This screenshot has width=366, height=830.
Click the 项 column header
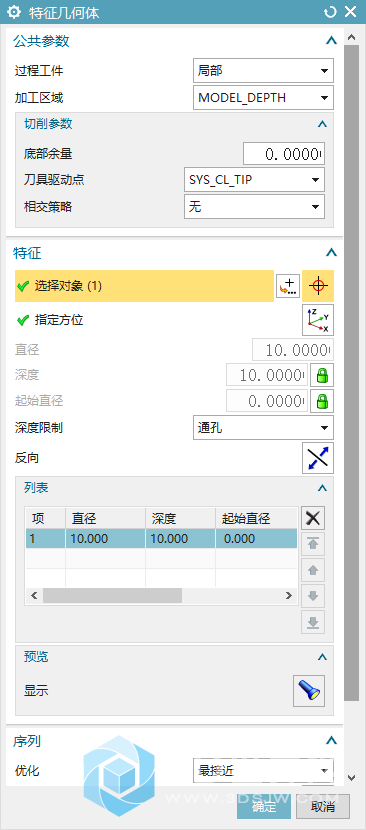tap(46, 518)
